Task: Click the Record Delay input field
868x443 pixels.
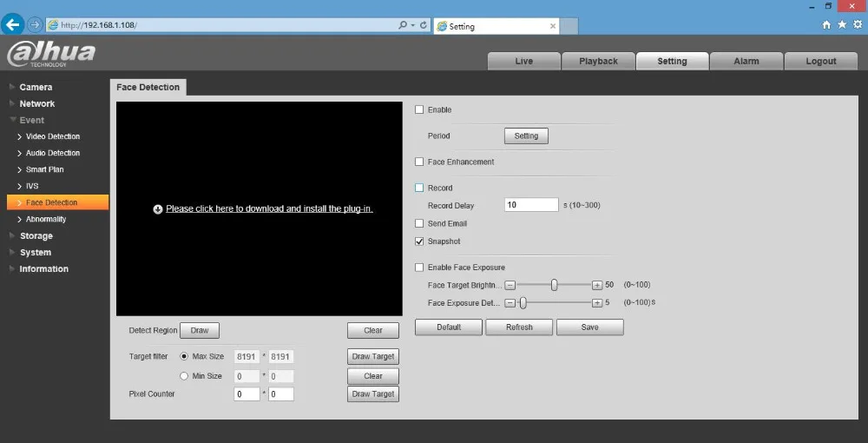Action: click(x=531, y=205)
